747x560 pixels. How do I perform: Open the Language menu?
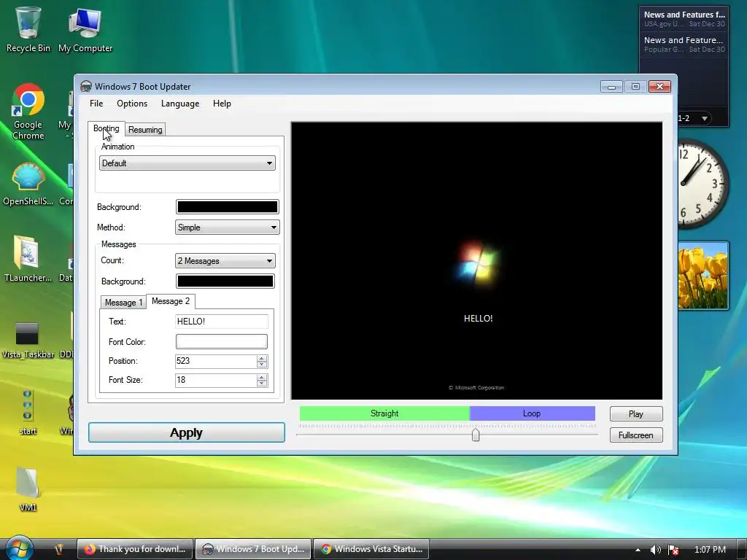click(180, 104)
